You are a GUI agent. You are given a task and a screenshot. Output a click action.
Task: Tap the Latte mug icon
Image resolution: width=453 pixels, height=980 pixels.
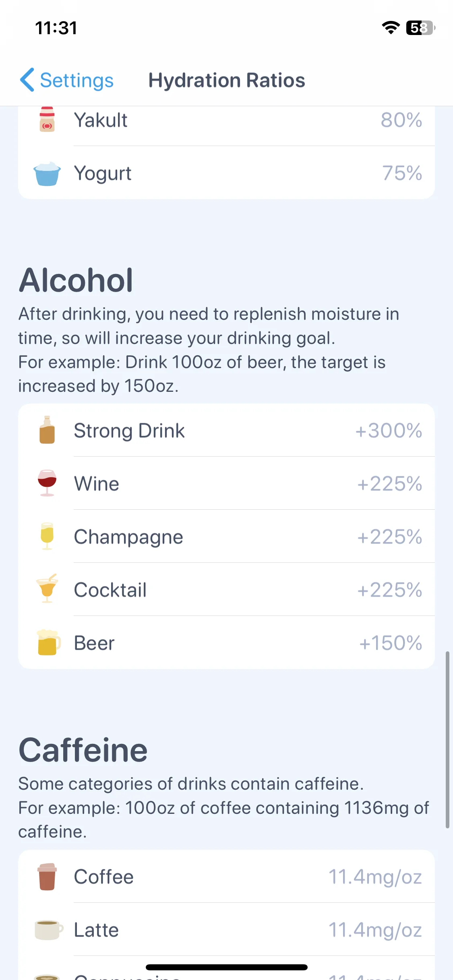pyautogui.click(x=49, y=930)
